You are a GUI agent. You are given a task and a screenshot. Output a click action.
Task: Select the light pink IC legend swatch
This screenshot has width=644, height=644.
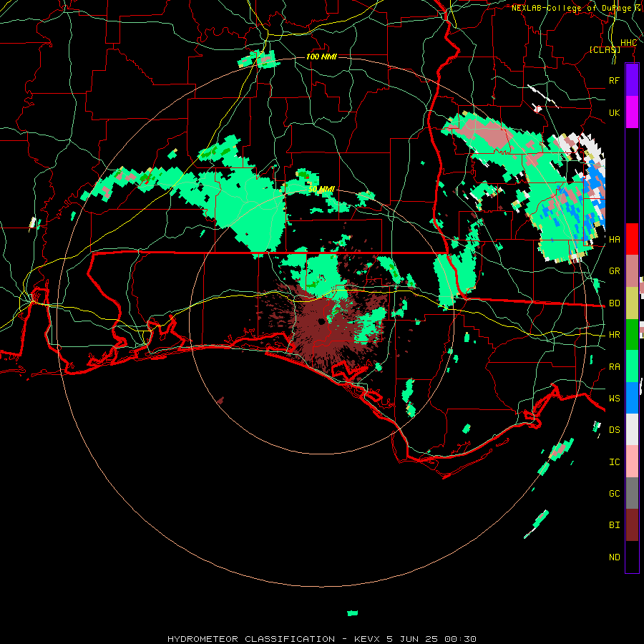(632, 462)
